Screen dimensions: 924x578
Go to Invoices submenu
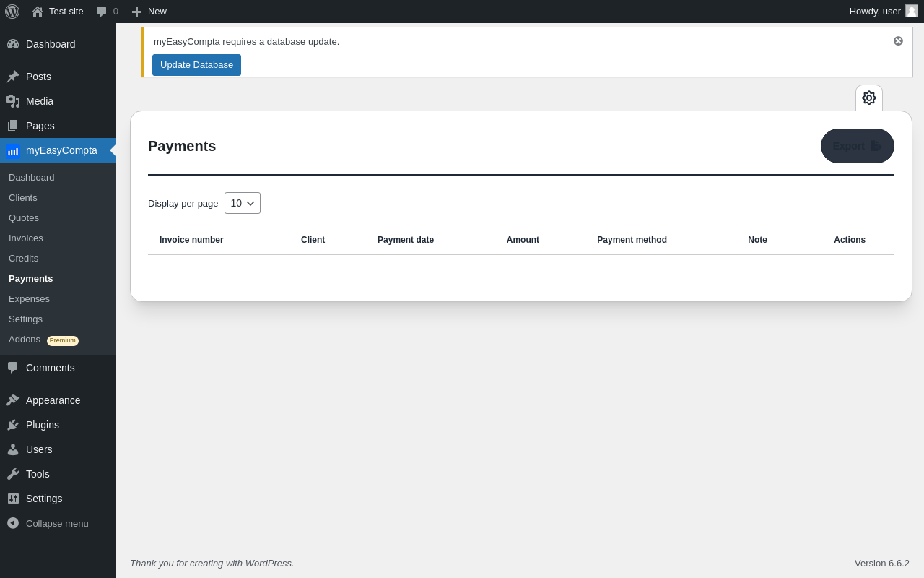pyautogui.click(x=26, y=238)
